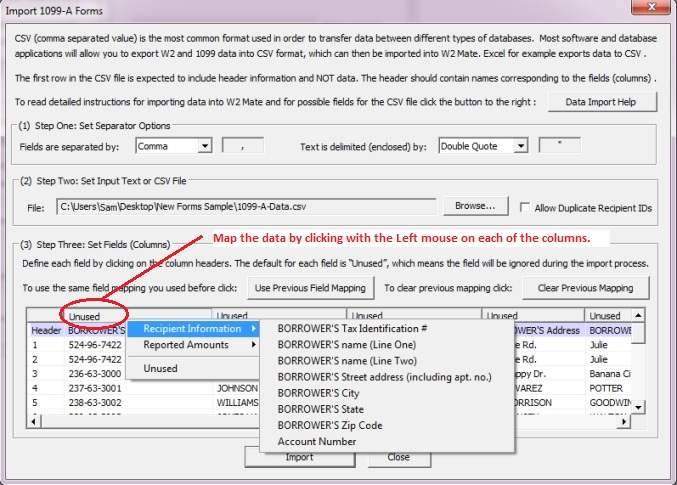Viewport: 677px width, 485px height.
Task: Open Recipient Information submenu
Action: pyautogui.click(x=193, y=329)
